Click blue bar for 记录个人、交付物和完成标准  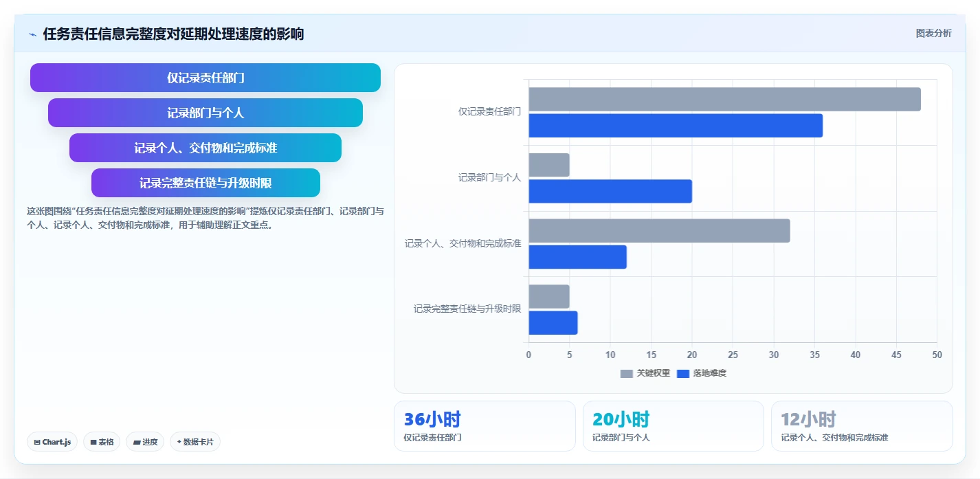(x=577, y=257)
